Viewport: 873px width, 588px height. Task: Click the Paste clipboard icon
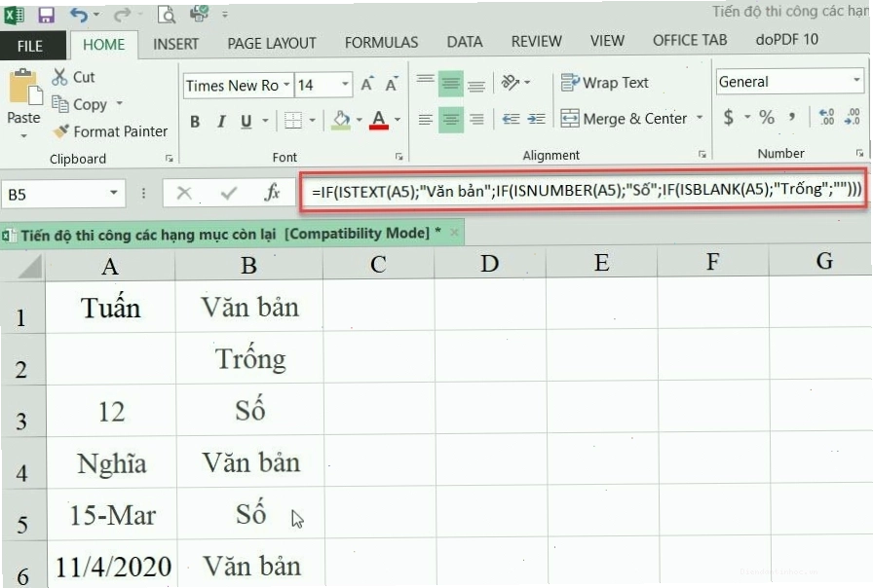tap(24, 88)
